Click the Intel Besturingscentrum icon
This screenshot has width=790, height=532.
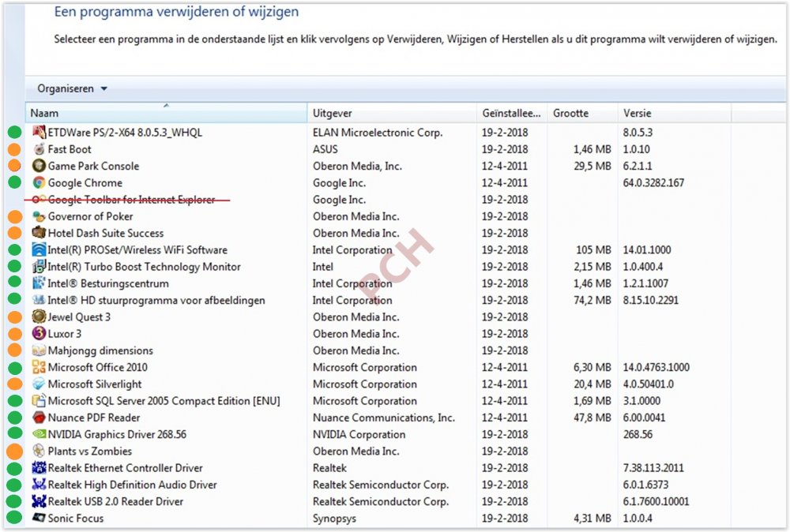pyautogui.click(x=39, y=283)
